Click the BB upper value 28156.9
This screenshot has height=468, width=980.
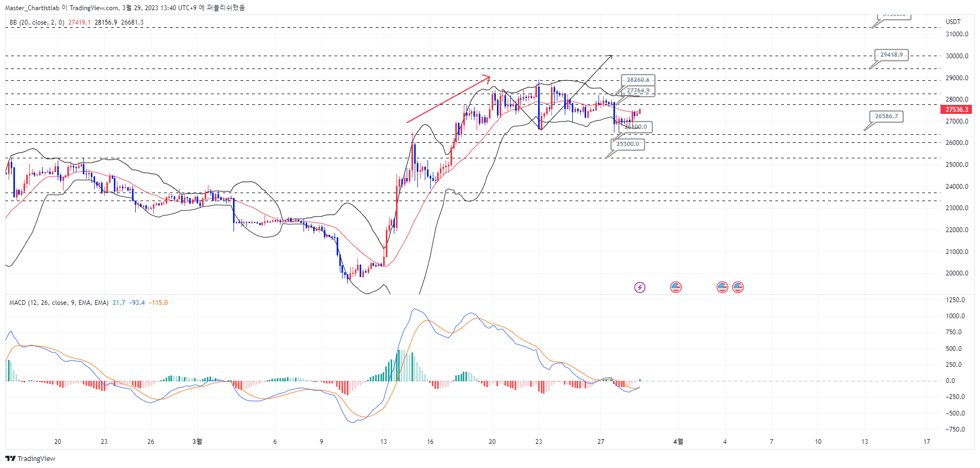[x=106, y=22]
